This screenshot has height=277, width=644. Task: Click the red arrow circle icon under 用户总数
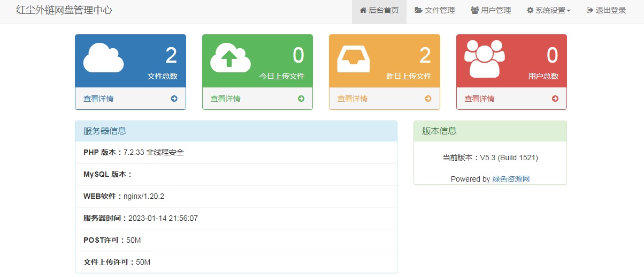555,99
